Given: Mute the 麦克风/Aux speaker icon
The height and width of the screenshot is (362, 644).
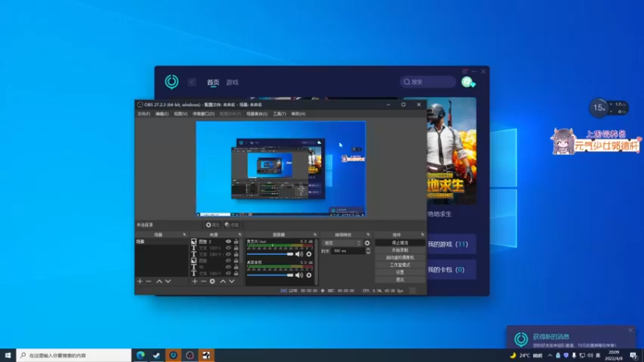Looking at the screenshot, I should 299,254.
